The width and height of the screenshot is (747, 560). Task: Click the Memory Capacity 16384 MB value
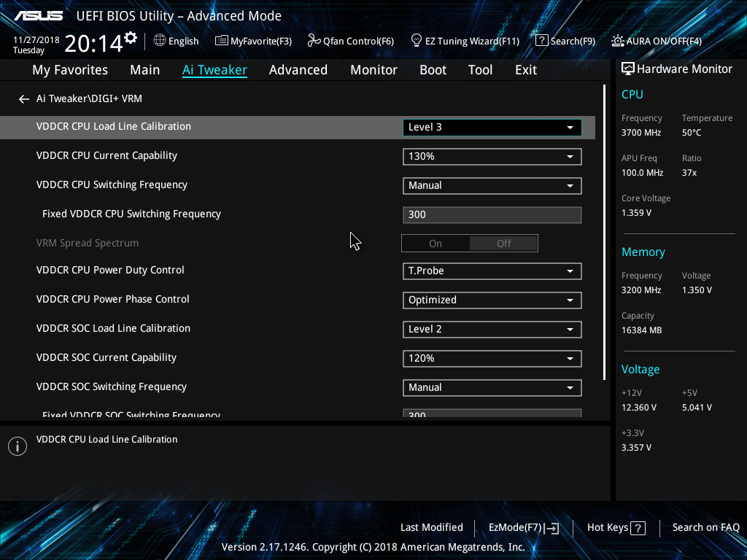click(641, 330)
